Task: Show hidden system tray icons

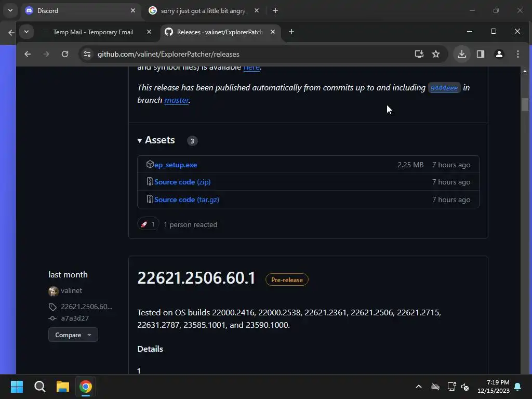Action: click(x=419, y=387)
